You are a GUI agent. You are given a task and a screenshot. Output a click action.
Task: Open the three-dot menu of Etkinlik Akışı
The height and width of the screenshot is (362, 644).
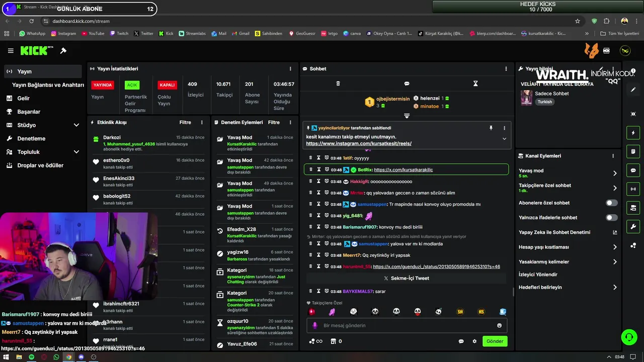pos(202,122)
